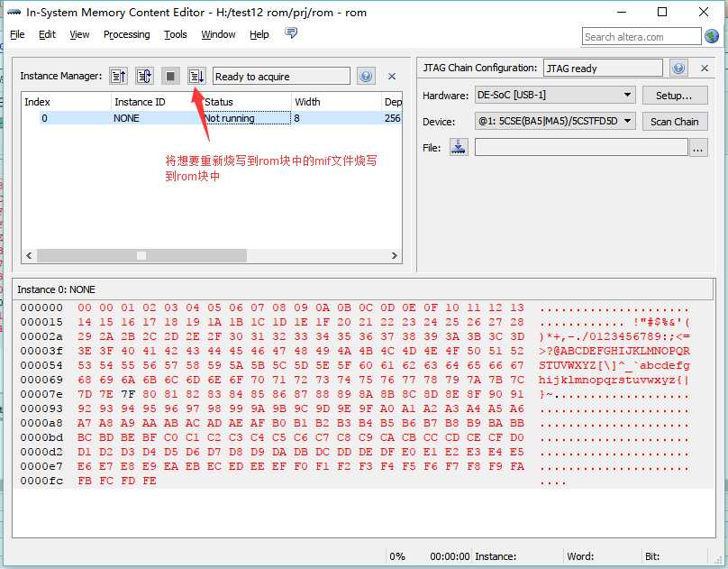Click the 0% progress indicator in status bar
The width and height of the screenshot is (728, 569).
point(397,556)
